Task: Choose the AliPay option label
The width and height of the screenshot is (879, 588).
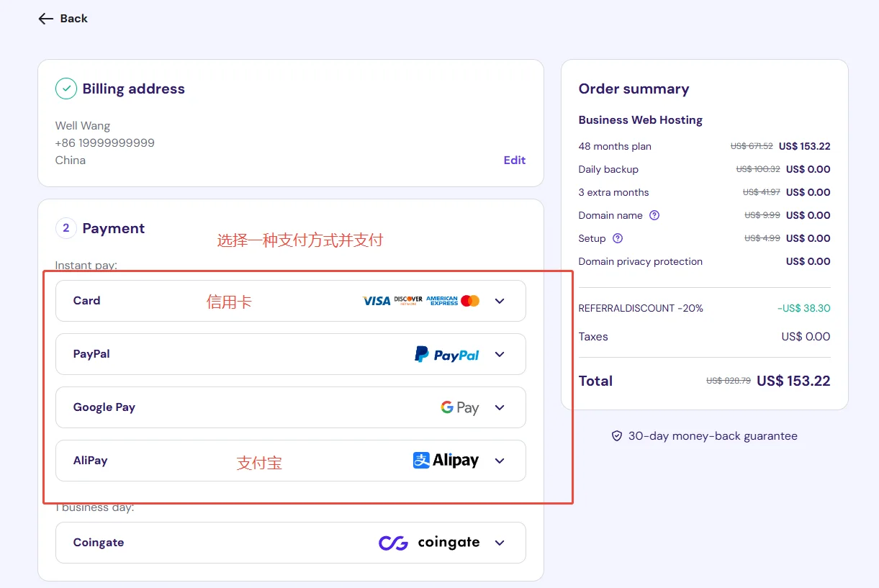Action: [x=90, y=461]
